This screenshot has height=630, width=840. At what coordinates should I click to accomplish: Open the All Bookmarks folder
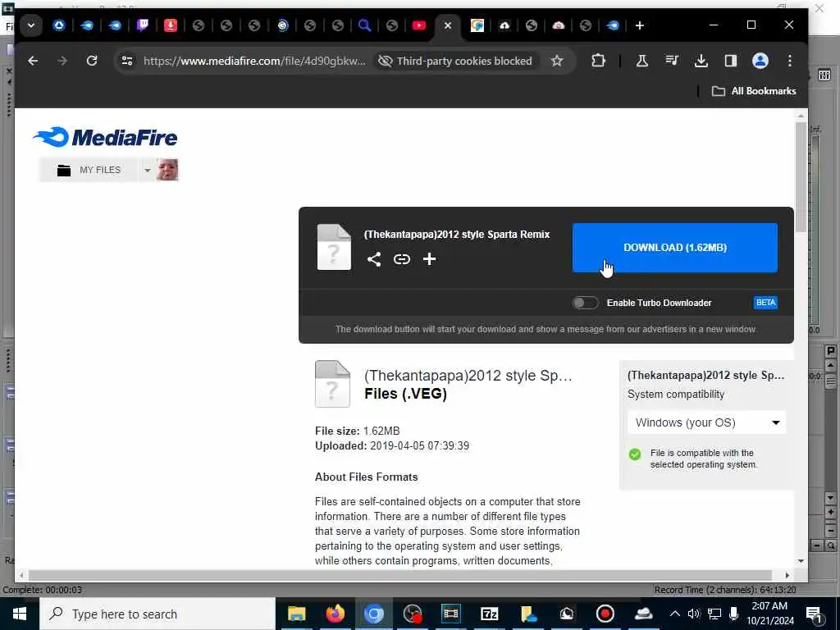point(754,91)
